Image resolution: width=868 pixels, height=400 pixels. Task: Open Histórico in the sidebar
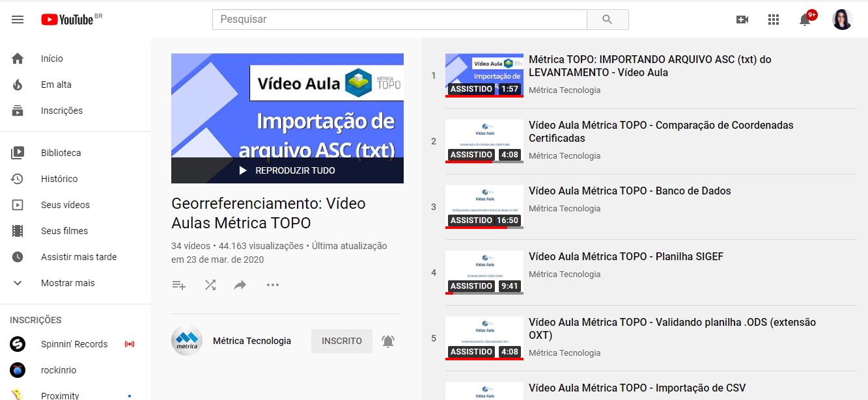(x=59, y=179)
